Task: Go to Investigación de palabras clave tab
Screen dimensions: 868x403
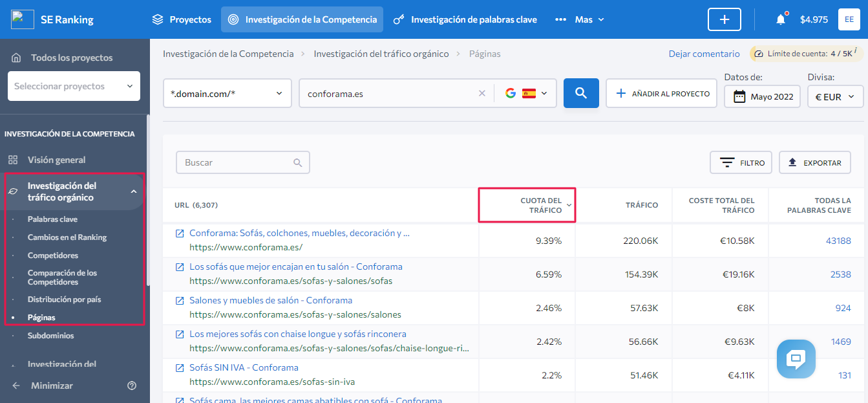Action: point(465,19)
